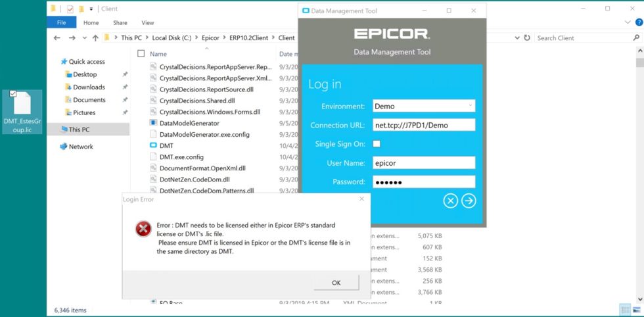The height and width of the screenshot is (317, 644).
Task: Click the DataModelGenerator file icon
Action: [x=153, y=123]
